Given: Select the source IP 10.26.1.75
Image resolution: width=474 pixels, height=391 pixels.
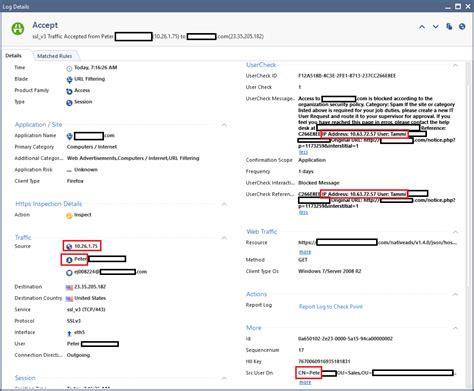Looking at the screenshot, I should (x=86, y=246).
